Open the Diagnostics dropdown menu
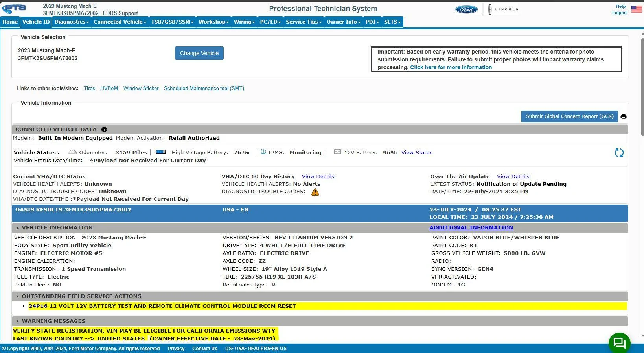The width and height of the screenshot is (644, 353). [72, 22]
